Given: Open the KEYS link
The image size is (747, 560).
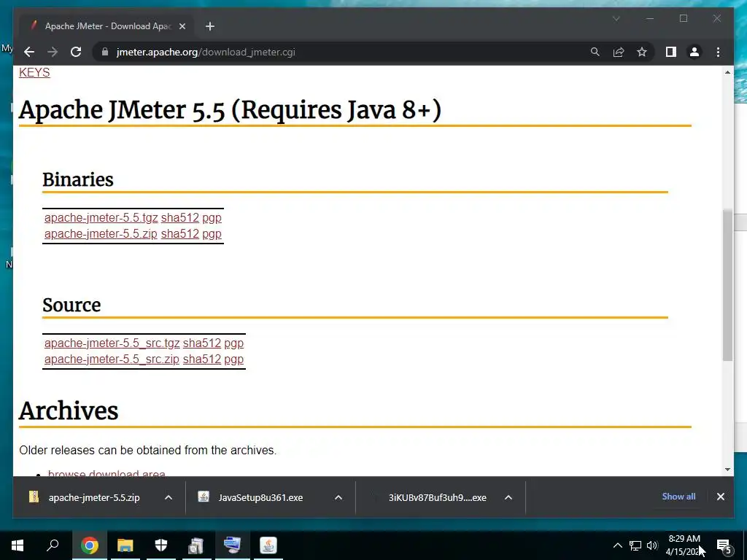Looking at the screenshot, I should click(34, 72).
